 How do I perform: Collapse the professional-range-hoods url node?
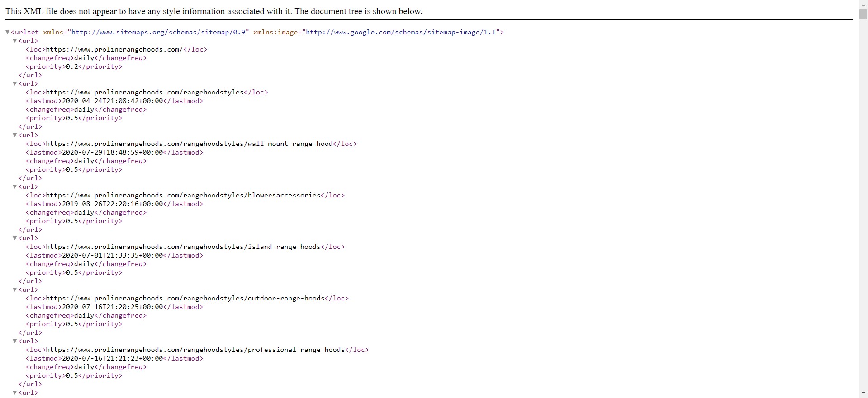click(15, 341)
